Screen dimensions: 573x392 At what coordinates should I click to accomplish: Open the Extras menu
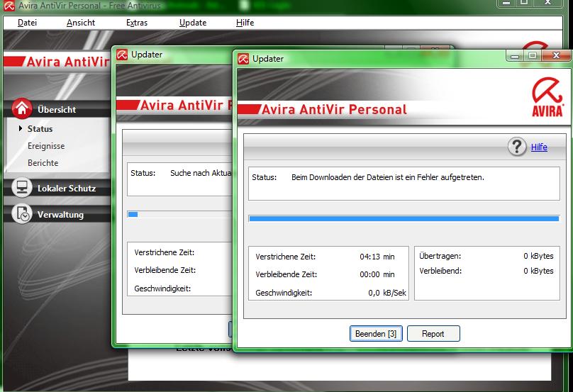[x=137, y=23]
